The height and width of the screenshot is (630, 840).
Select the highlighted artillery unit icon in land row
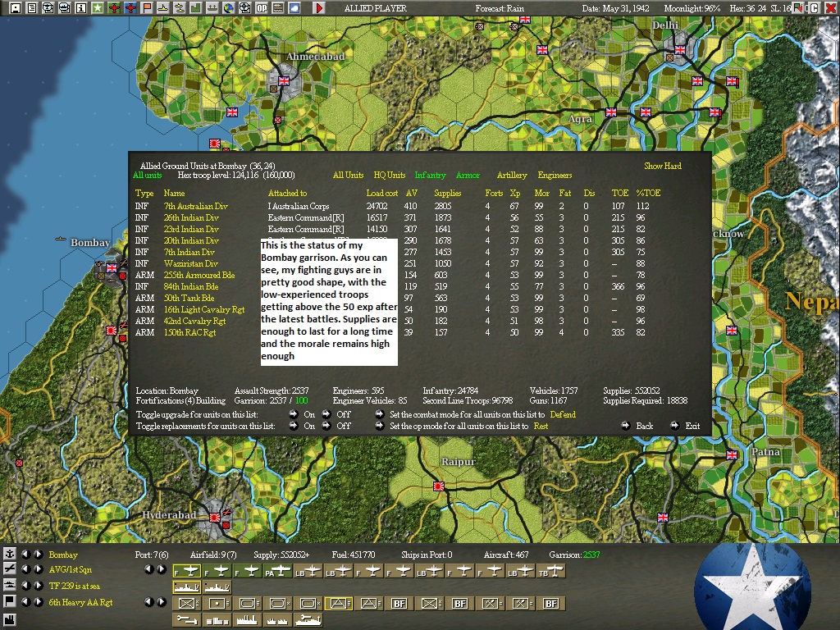338,604
